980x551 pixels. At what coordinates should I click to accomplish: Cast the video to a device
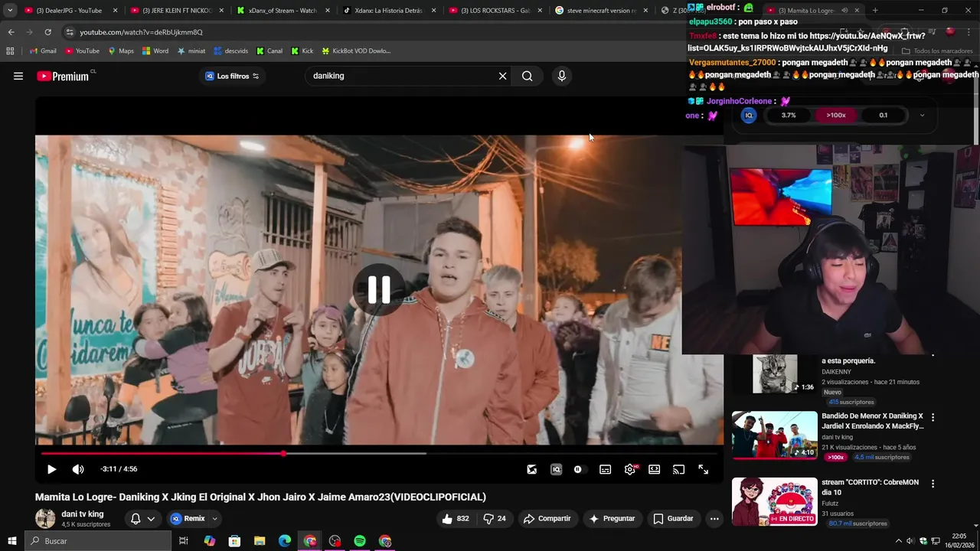pos(678,469)
